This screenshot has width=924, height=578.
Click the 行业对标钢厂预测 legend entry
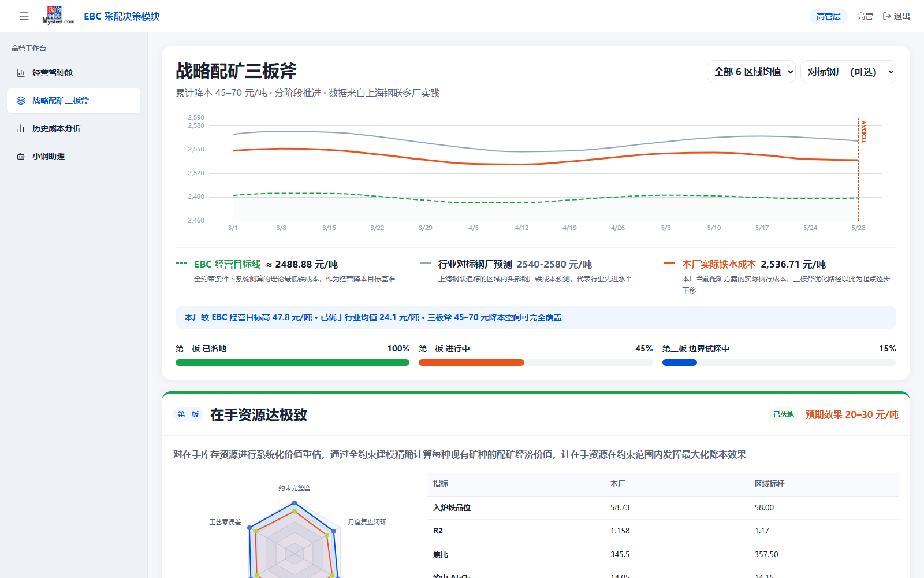click(475, 264)
